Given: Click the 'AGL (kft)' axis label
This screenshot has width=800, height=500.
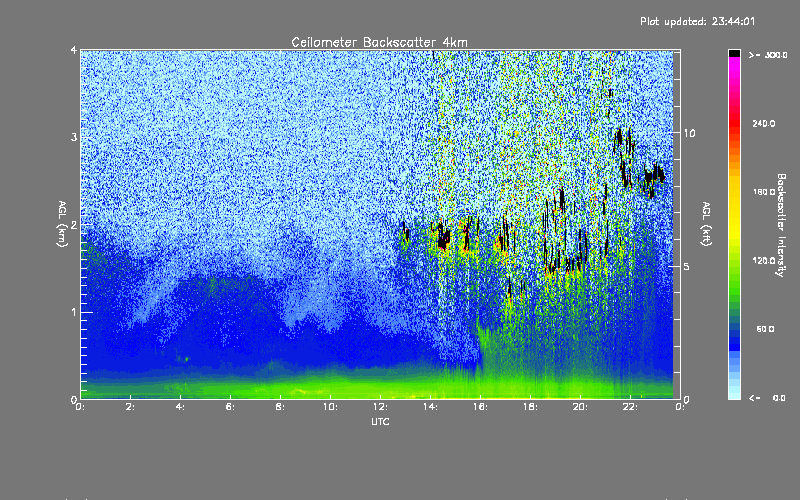Looking at the screenshot, I should [x=707, y=224].
